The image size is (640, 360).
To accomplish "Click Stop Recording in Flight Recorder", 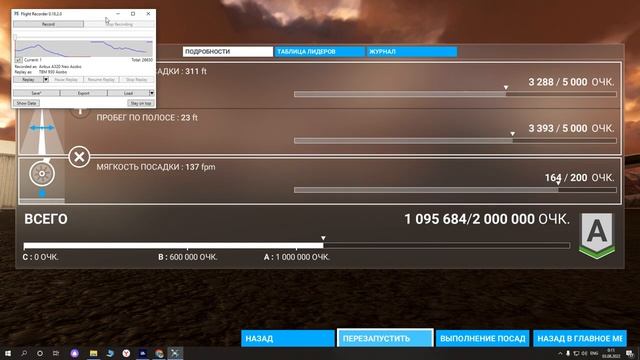I will (119, 24).
